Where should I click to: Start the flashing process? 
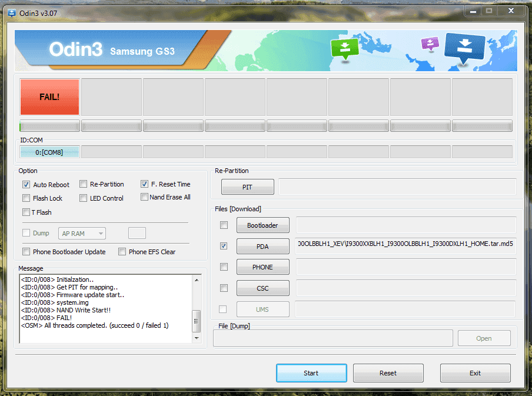click(311, 373)
